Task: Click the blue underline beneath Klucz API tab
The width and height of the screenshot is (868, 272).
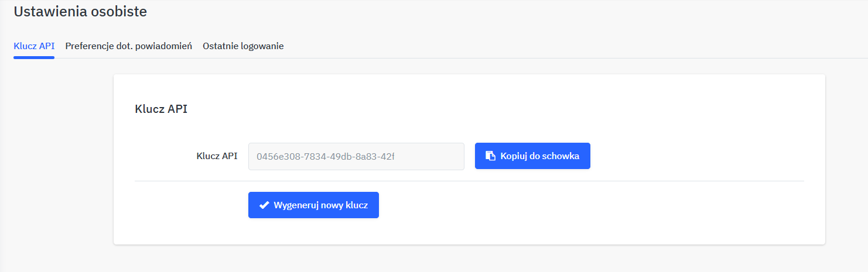Action: point(34,57)
